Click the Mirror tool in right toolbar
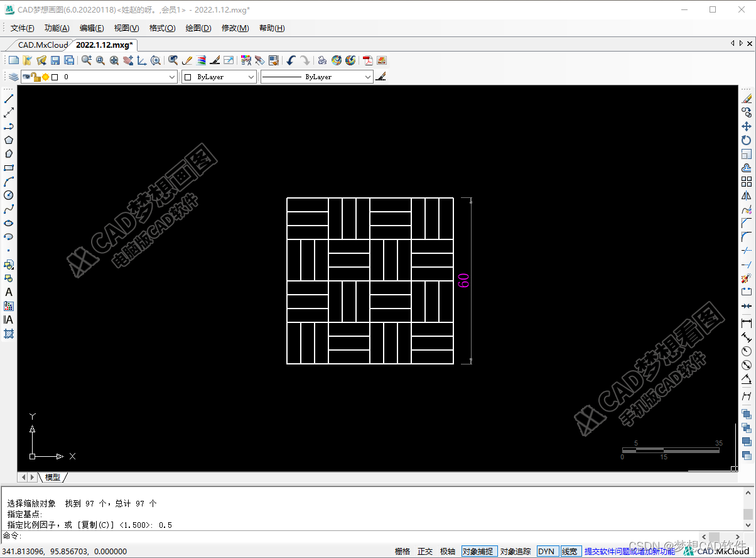Viewport: 756px width, 558px height. [747, 195]
